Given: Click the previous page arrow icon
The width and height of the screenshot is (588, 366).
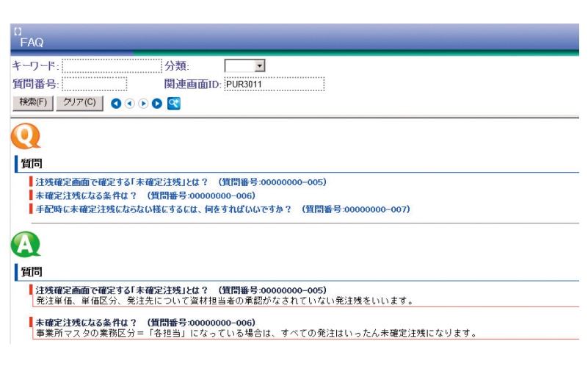Looking at the screenshot, I should coord(128,104).
